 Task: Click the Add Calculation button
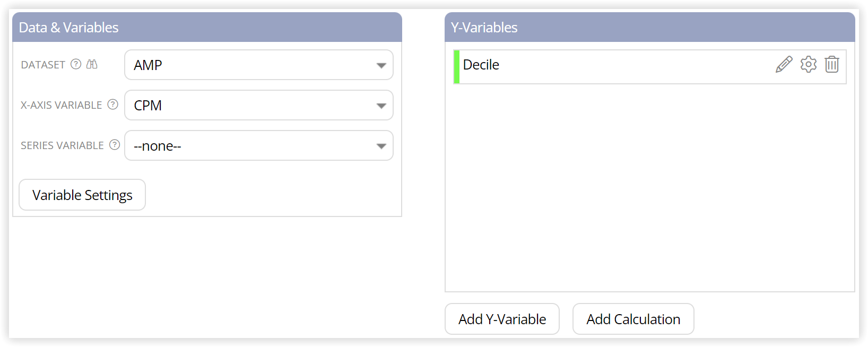point(633,319)
